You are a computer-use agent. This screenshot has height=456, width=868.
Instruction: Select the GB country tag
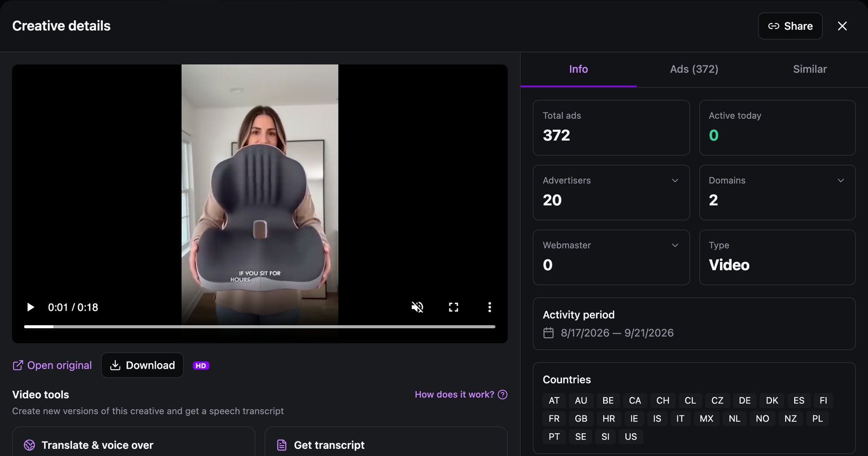click(581, 418)
